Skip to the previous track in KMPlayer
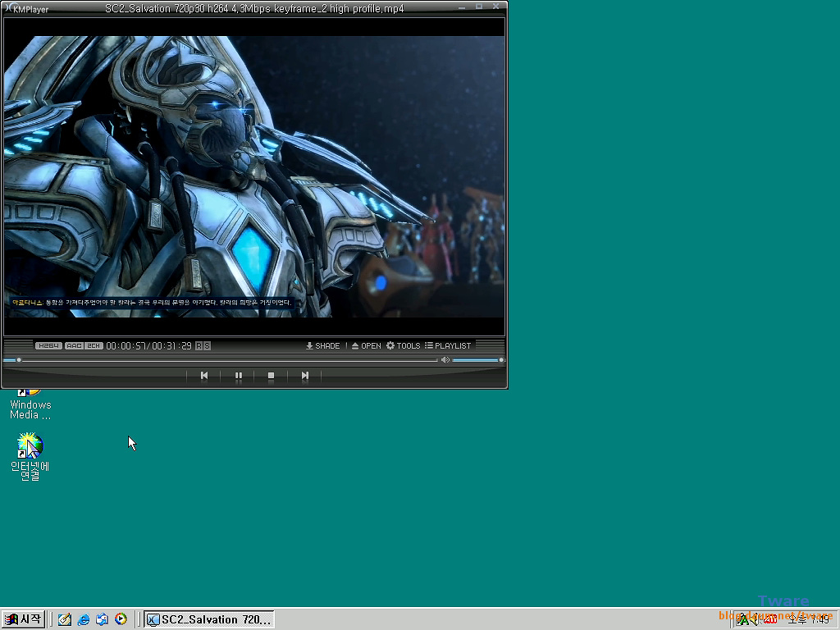This screenshot has width=840, height=630. [203, 376]
